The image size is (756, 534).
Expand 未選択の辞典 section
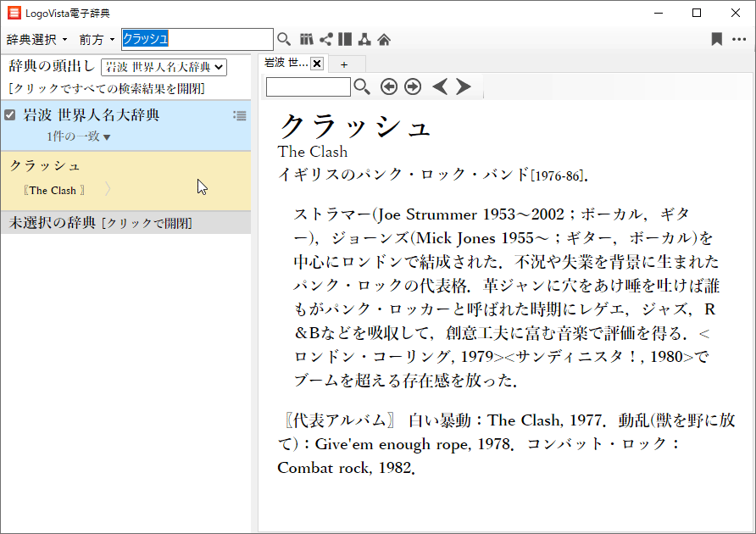point(101,223)
